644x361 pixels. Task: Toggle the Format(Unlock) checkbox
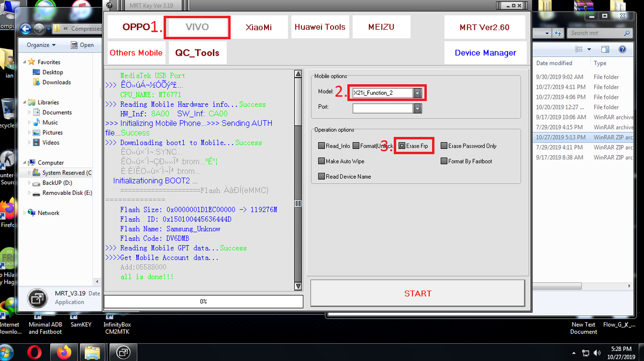click(356, 146)
